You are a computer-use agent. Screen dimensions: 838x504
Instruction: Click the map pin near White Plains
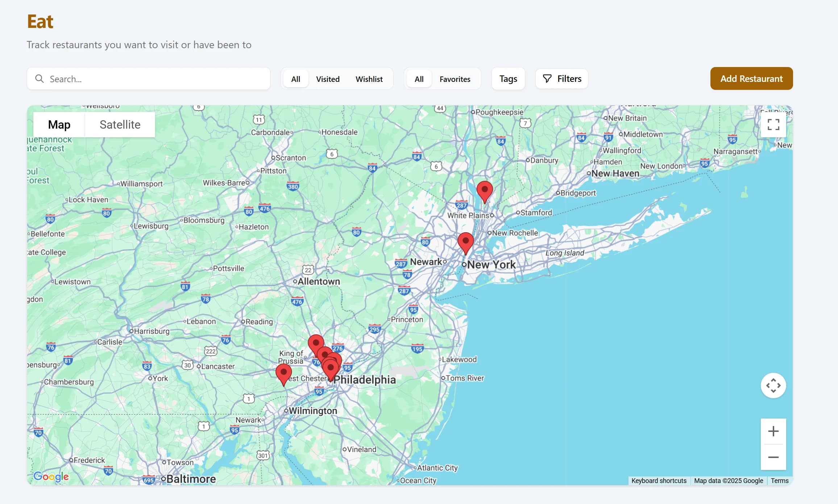pos(485,189)
